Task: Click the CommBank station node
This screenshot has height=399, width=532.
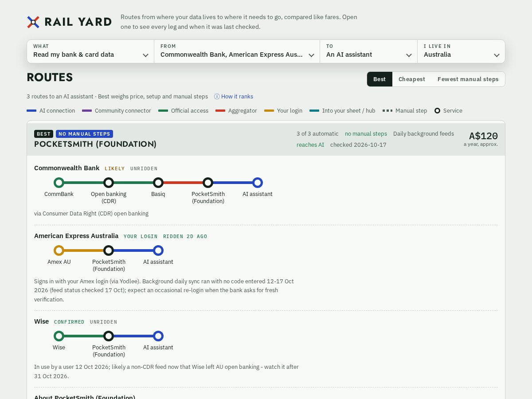Action: pyautogui.click(x=59, y=183)
